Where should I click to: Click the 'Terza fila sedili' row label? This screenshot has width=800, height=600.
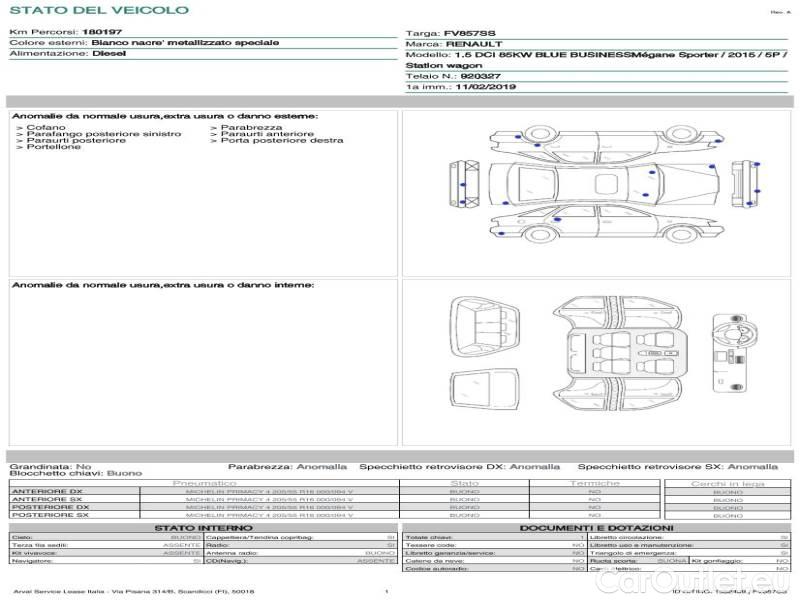coord(40,545)
